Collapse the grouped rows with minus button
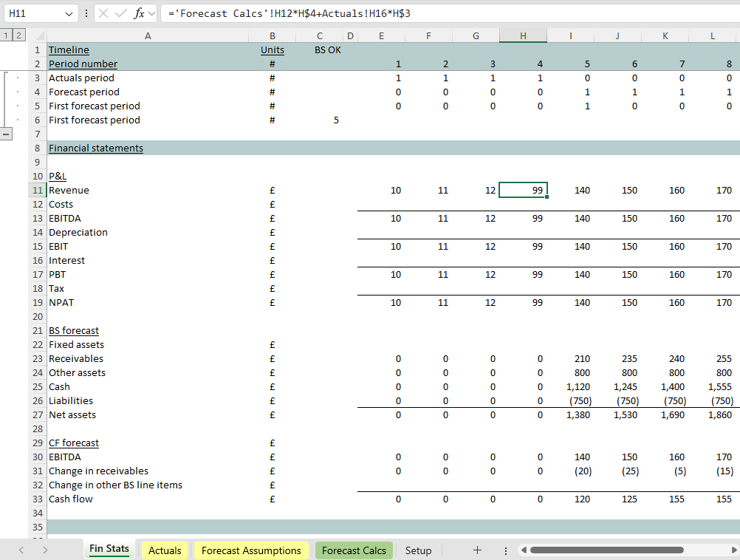740x560 pixels. pyautogui.click(x=8, y=134)
